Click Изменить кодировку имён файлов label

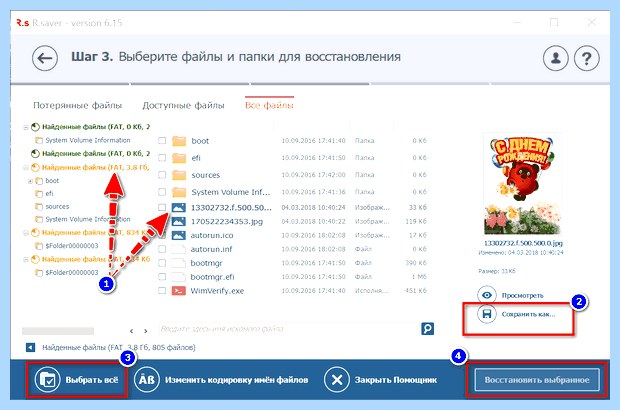point(236,380)
